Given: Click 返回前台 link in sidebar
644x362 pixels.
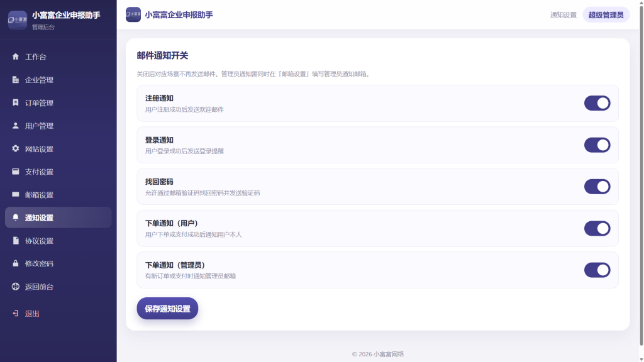Looking at the screenshot, I should (x=58, y=287).
